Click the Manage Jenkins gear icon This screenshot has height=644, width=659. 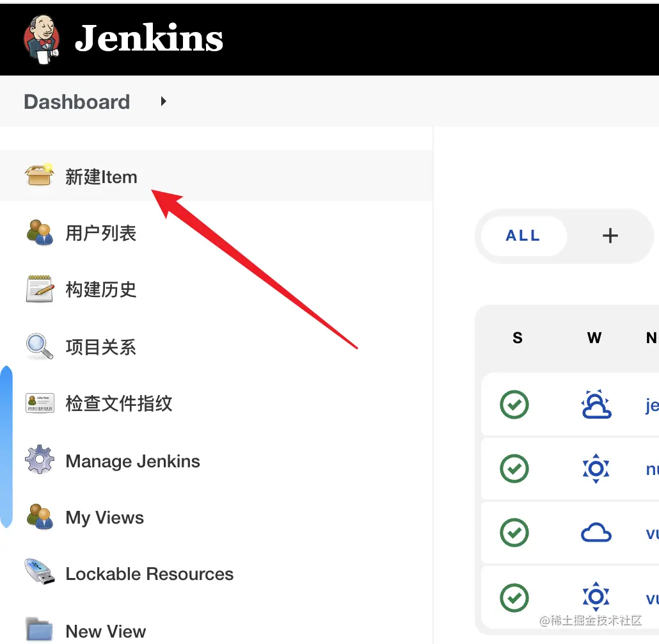[40, 460]
